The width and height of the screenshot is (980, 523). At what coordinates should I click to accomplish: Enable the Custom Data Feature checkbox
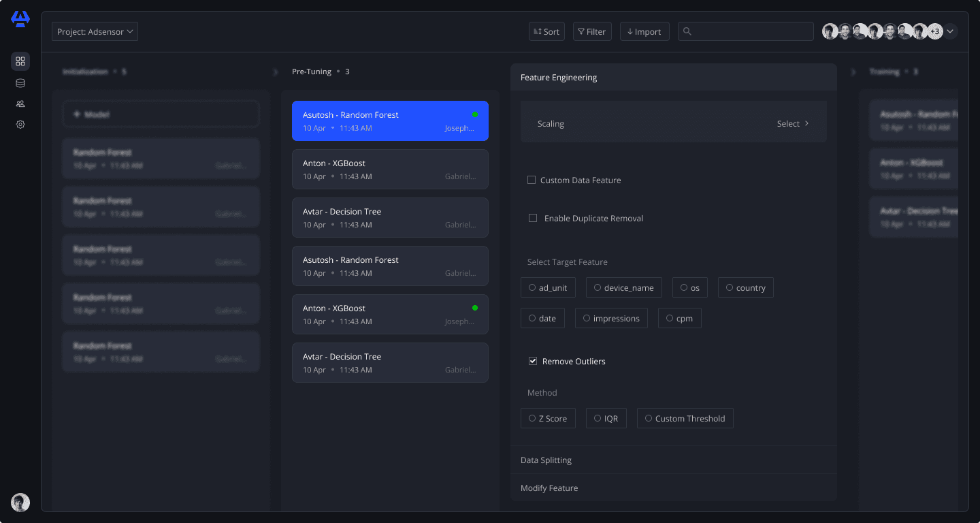(532, 180)
